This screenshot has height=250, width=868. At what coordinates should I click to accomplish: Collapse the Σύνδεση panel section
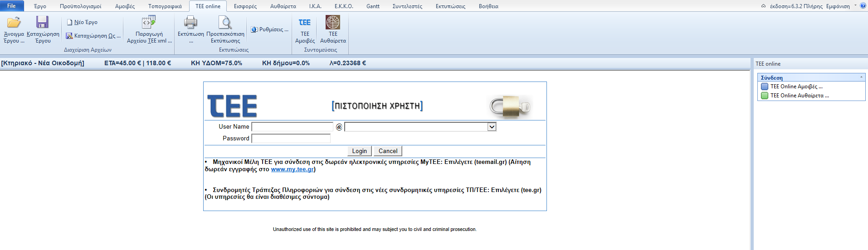tap(861, 77)
